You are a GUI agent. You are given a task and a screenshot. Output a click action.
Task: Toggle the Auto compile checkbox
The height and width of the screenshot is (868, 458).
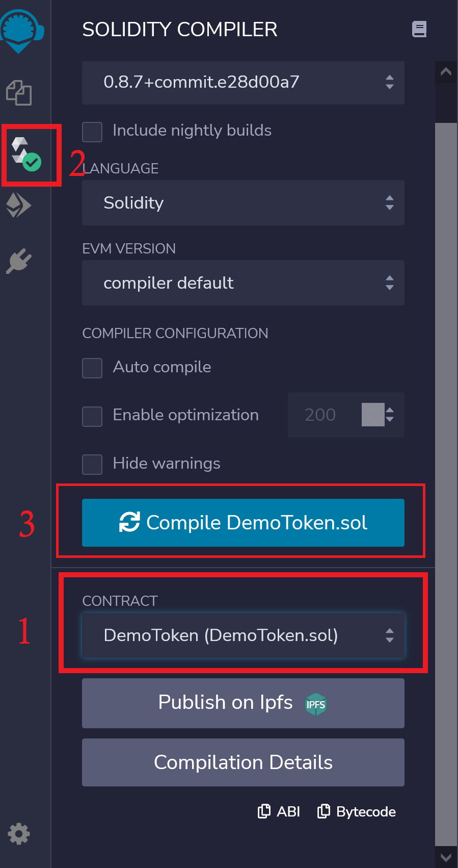[x=92, y=368]
